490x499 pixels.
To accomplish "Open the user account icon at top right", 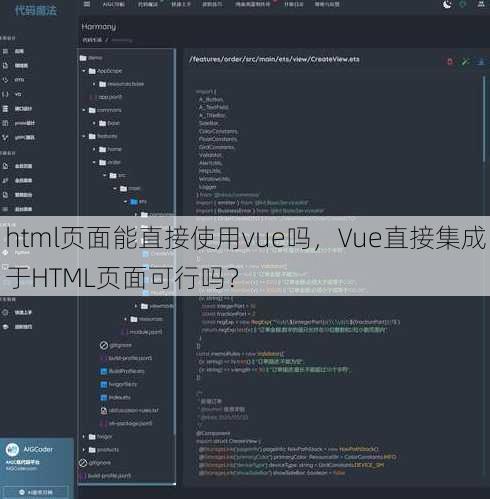I will click(x=481, y=4).
